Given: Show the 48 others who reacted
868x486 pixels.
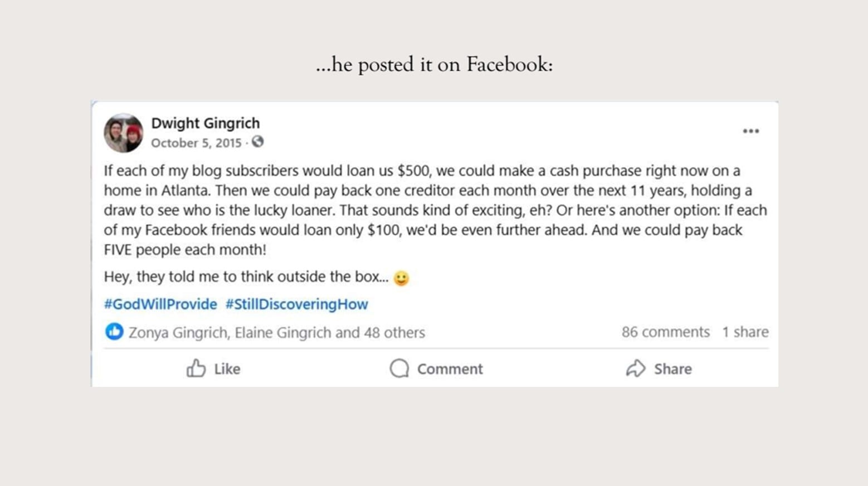Looking at the screenshot, I should coord(394,333).
